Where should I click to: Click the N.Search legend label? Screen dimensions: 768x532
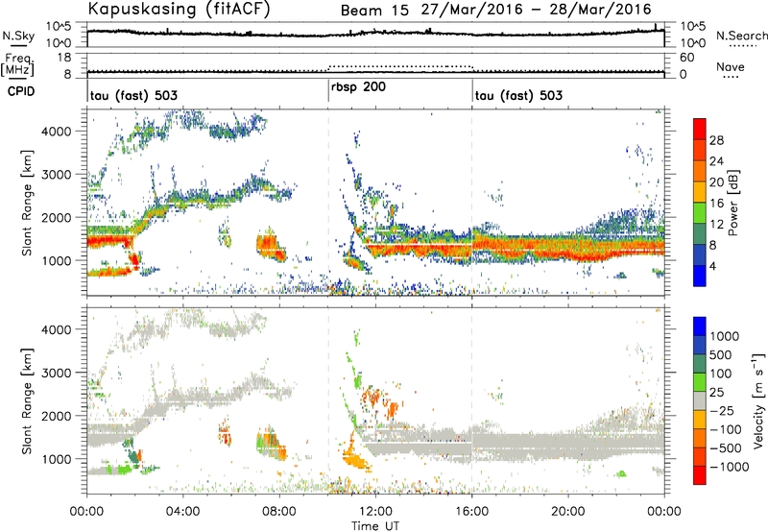click(x=741, y=36)
